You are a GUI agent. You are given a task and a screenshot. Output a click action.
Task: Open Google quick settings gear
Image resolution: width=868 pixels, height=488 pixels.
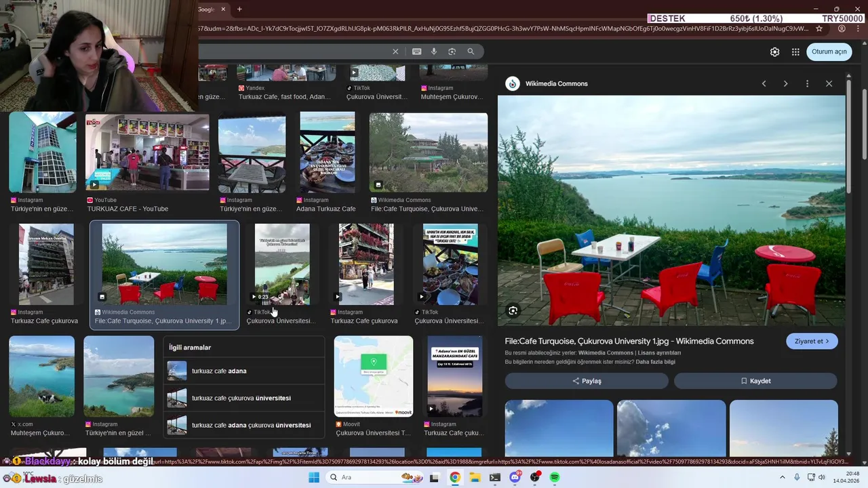(774, 52)
